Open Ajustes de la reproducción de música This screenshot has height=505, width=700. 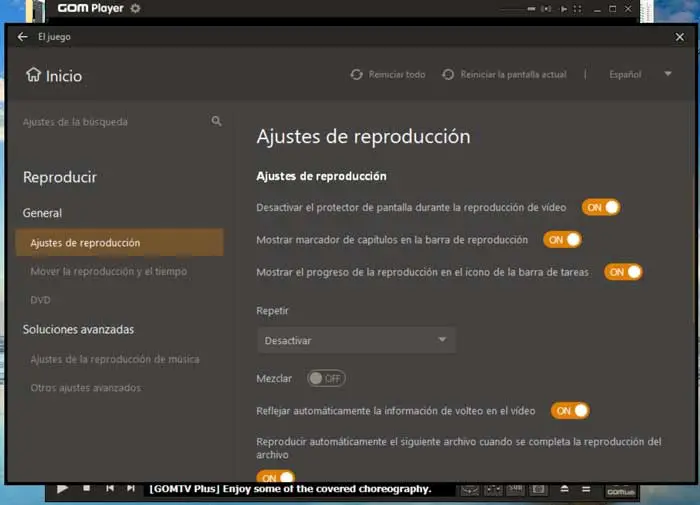[115, 359]
